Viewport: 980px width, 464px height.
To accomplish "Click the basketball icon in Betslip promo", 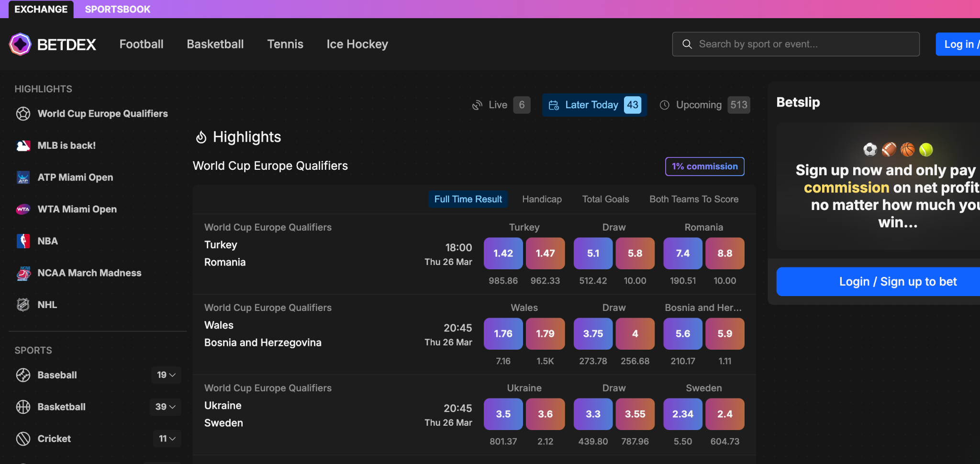I will [907, 150].
